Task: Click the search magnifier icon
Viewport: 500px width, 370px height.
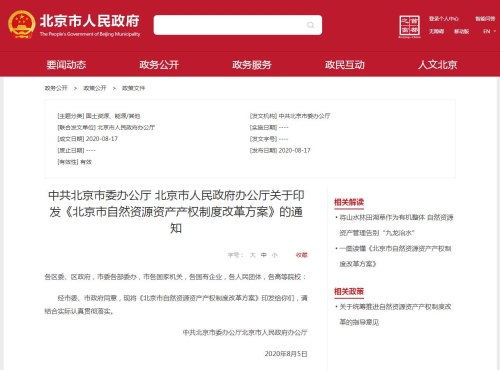Action: [x=311, y=25]
